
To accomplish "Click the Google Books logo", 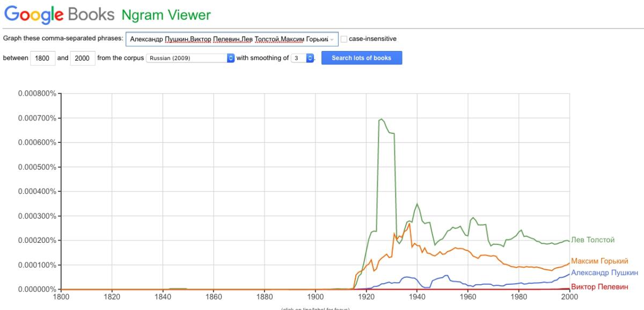I will (x=58, y=14).
